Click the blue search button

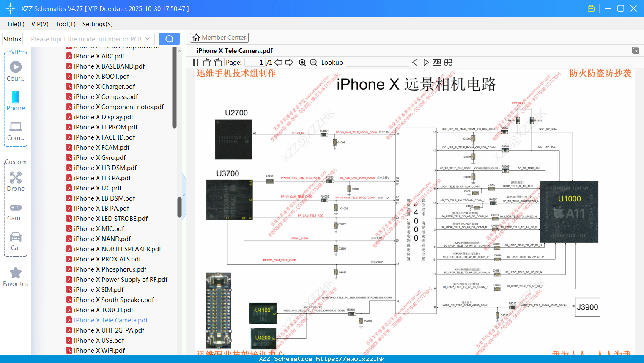coord(169,39)
